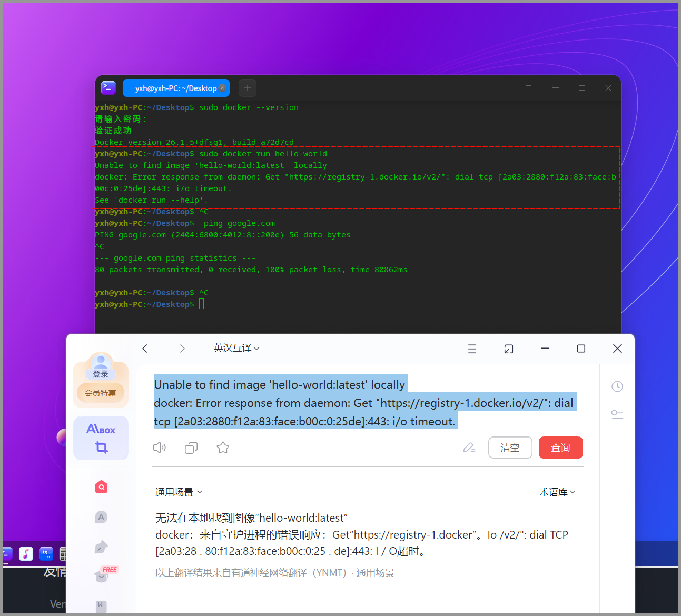Open the 会员特惠 member offer
The height and width of the screenshot is (616, 681).
click(101, 393)
